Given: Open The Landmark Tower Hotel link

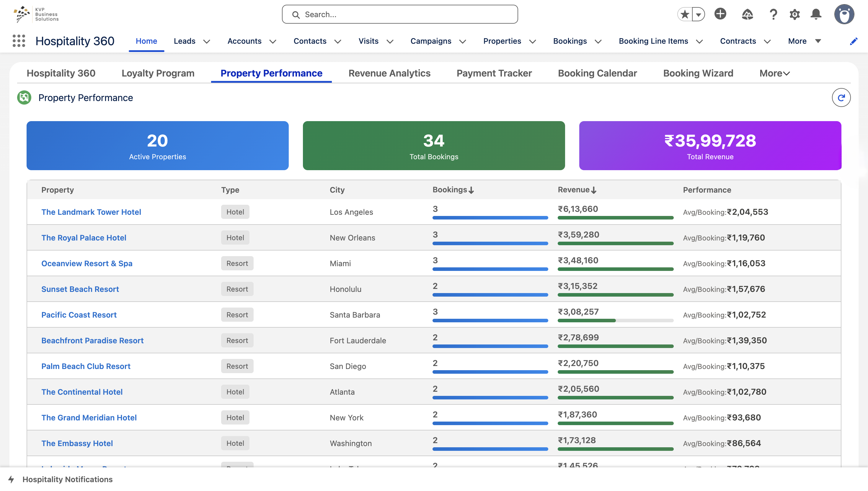Looking at the screenshot, I should [x=91, y=212].
